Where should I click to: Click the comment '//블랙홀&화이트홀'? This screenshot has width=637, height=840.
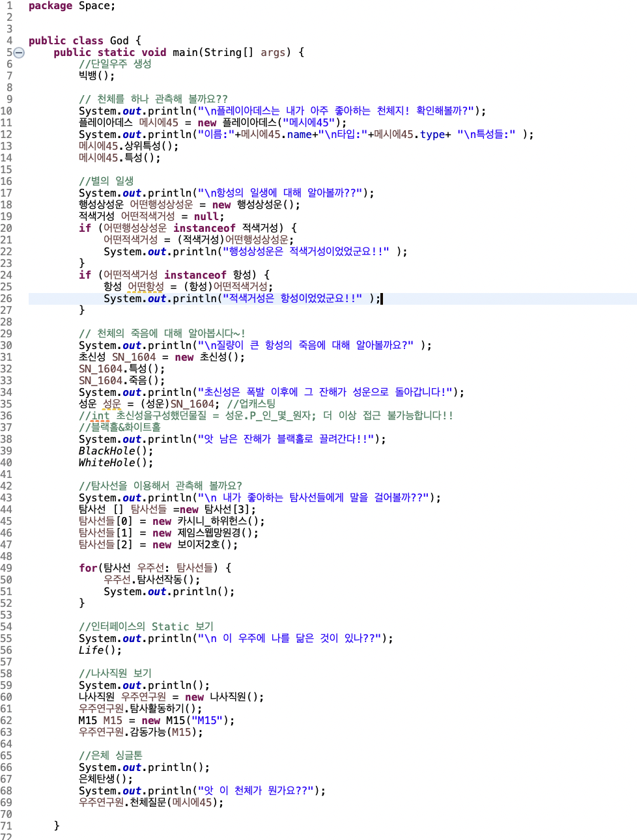120,428
